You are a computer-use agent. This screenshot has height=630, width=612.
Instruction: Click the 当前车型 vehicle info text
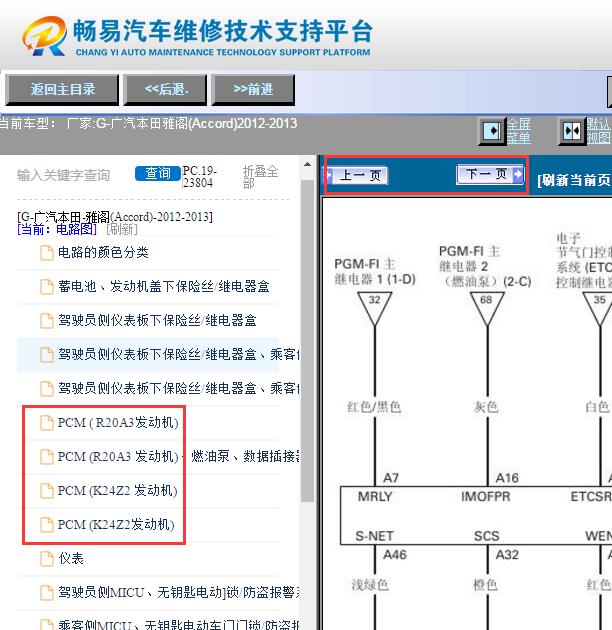coord(149,123)
